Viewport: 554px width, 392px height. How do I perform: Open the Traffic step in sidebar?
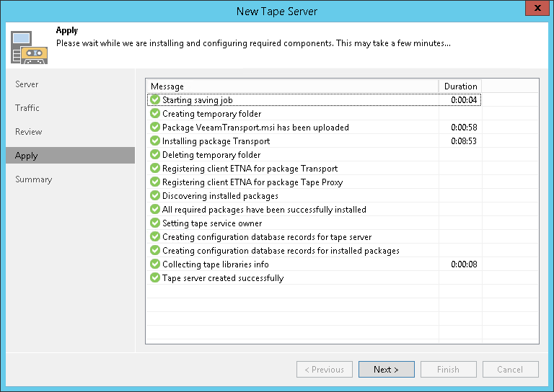pos(27,108)
